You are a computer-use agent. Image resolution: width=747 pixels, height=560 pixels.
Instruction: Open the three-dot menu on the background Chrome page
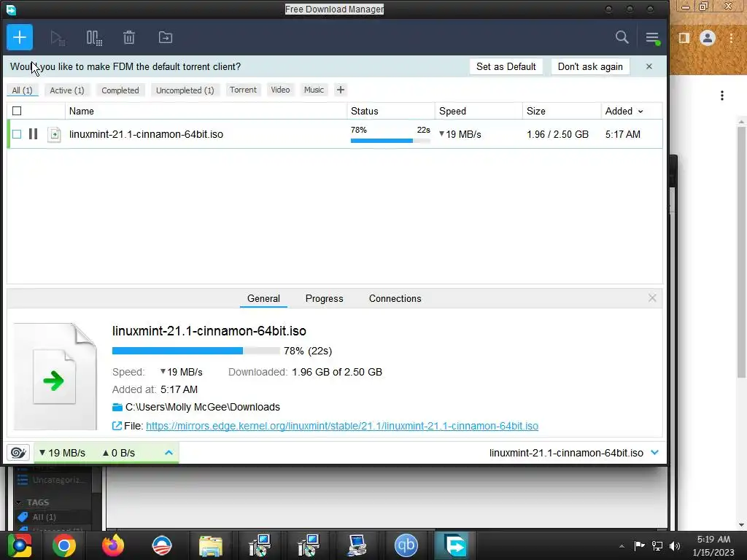722,96
